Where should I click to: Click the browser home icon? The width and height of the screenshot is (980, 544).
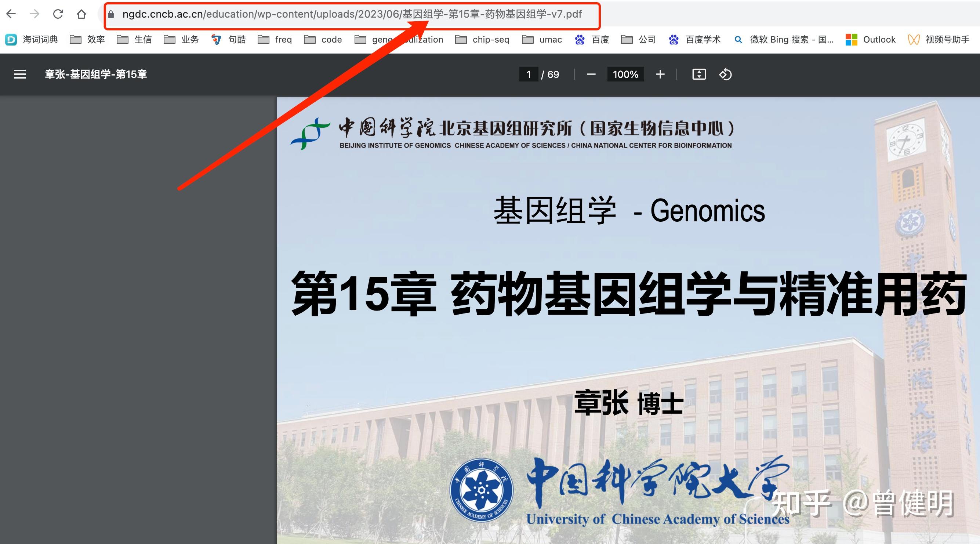coord(81,14)
